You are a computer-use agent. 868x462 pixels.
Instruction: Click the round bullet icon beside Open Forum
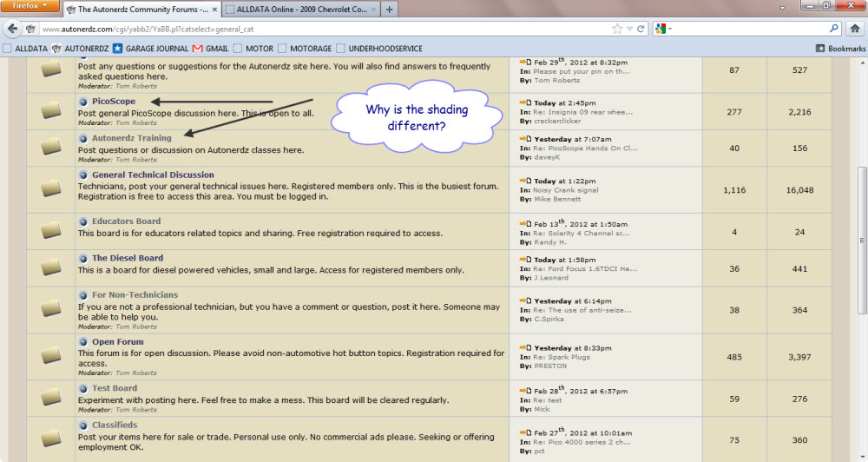(x=83, y=342)
